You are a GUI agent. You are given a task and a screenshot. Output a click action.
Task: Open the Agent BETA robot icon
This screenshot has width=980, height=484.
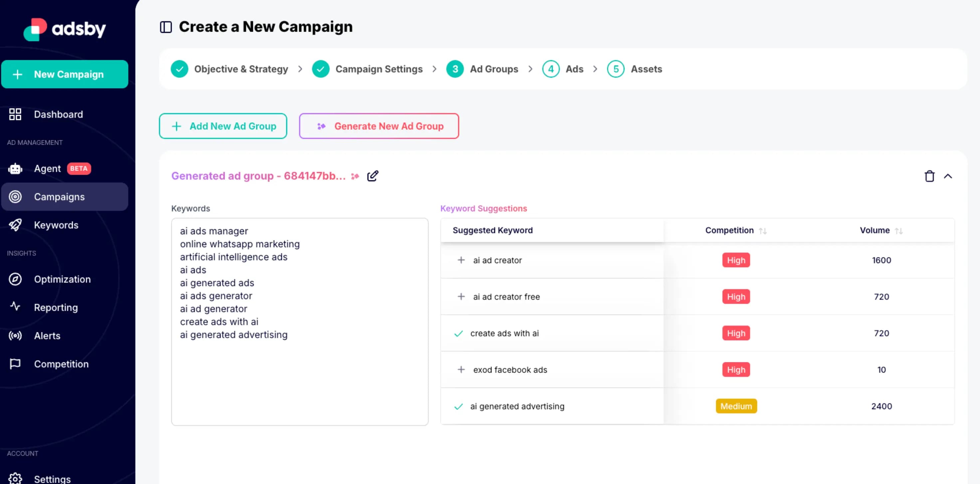click(15, 168)
